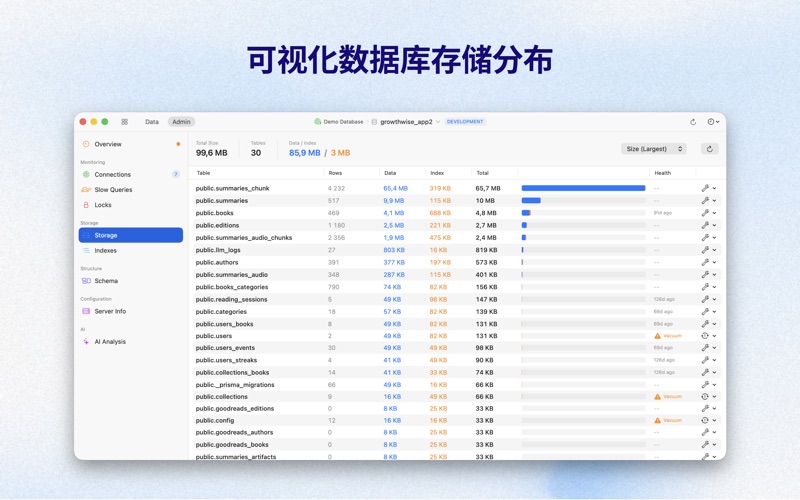Sort by the Data column header
Viewport: 800px width, 500px height.
(390, 173)
